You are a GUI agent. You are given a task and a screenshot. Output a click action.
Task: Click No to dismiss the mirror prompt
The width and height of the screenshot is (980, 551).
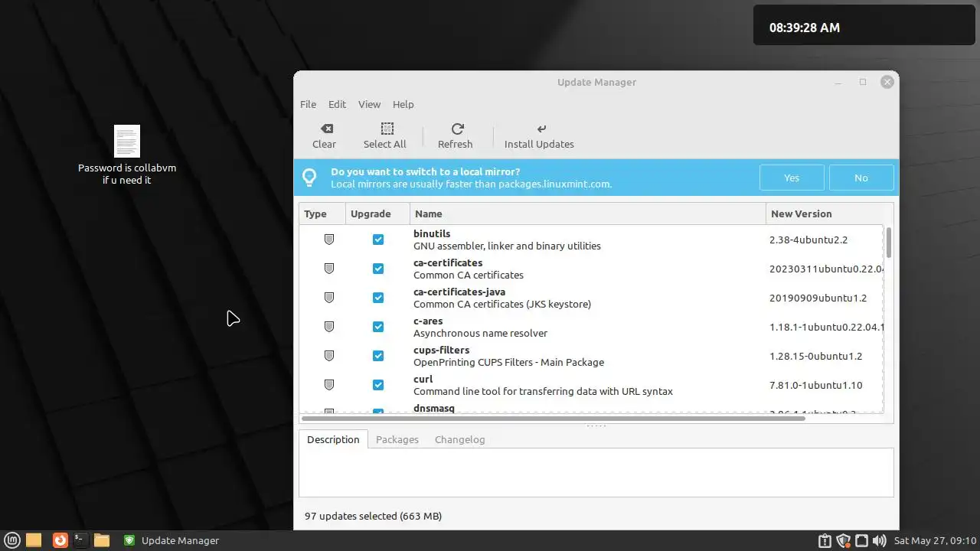click(x=861, y=178)
